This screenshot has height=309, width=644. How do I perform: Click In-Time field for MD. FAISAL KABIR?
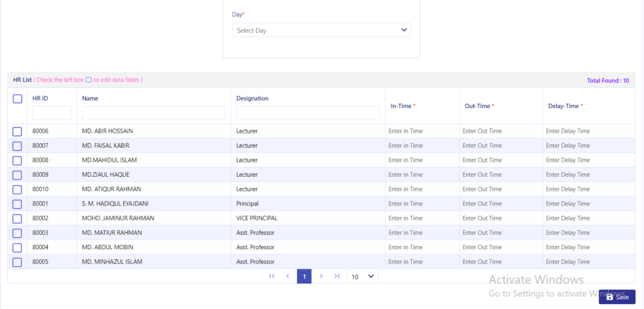click(422, 145)
